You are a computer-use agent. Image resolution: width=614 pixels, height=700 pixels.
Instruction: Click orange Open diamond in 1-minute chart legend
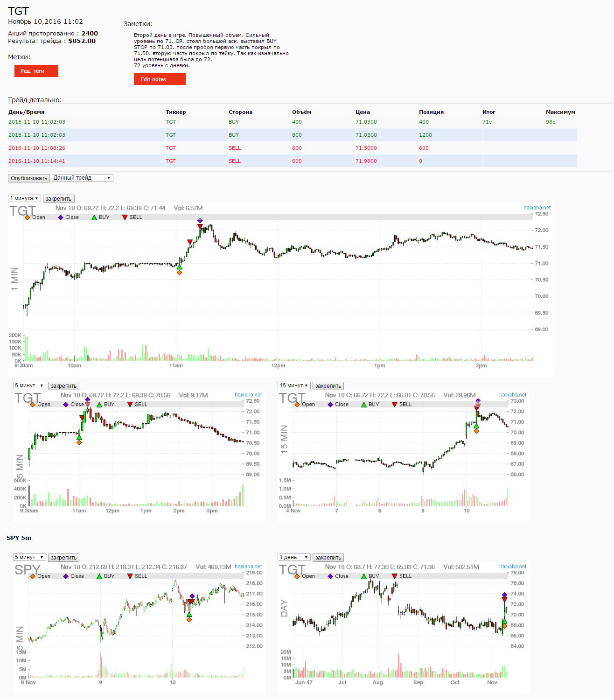(28, 217)
